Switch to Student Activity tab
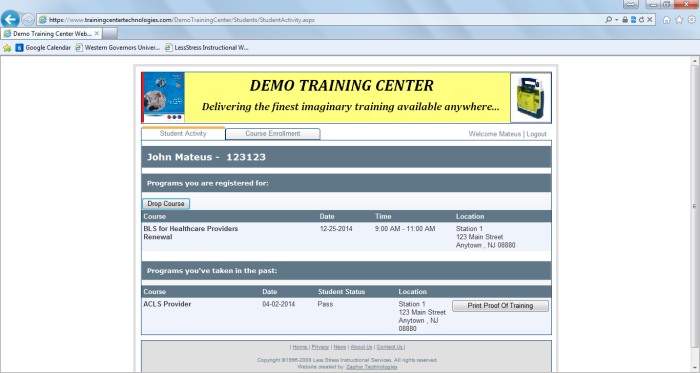700x373 pixels. pyautogui.click(x=183, y=133)
